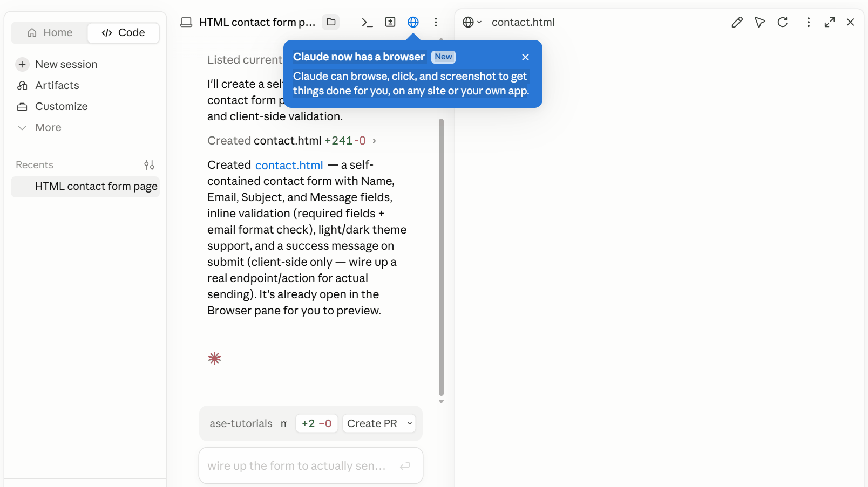The width and height of the screenshot is (868, 487).
Task: Open the diff view panel icon
Action: coord(390,22)
